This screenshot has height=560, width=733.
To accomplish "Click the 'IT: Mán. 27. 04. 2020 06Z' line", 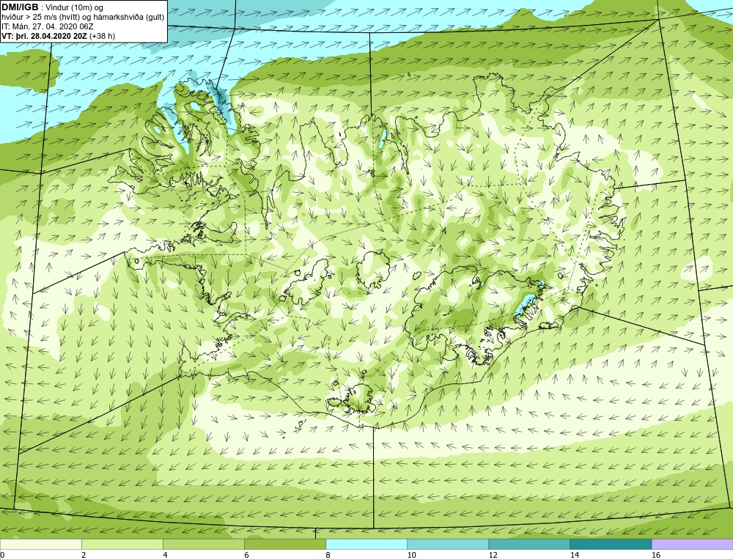I will pyautogui.click(x=47, y=26).
